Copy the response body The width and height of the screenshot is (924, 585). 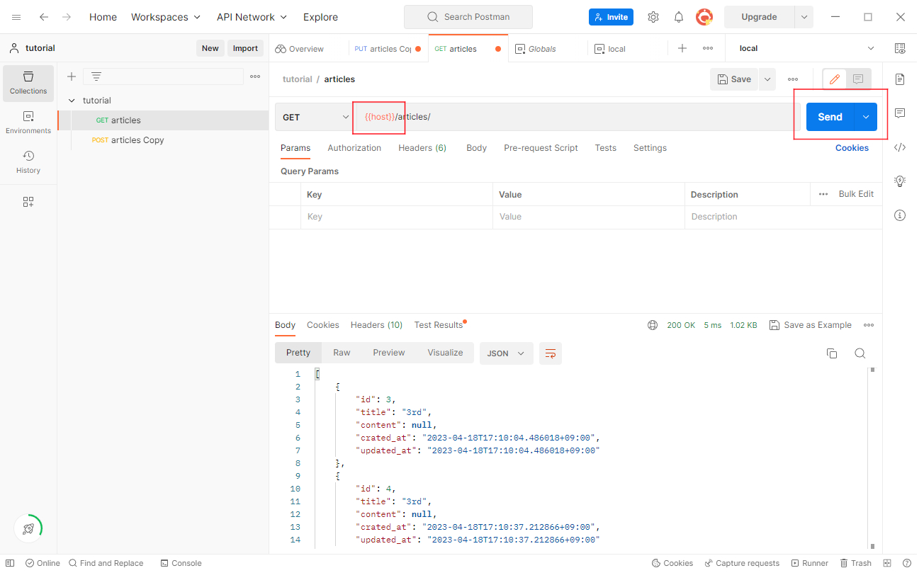point(832,353)
